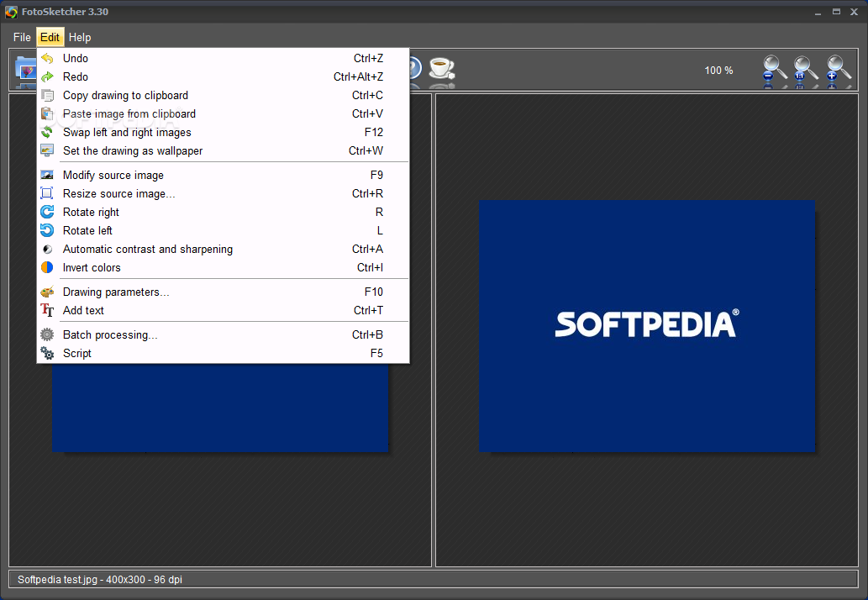Click the Set the drawing as wallpaper icon

(x=48, y=150)
